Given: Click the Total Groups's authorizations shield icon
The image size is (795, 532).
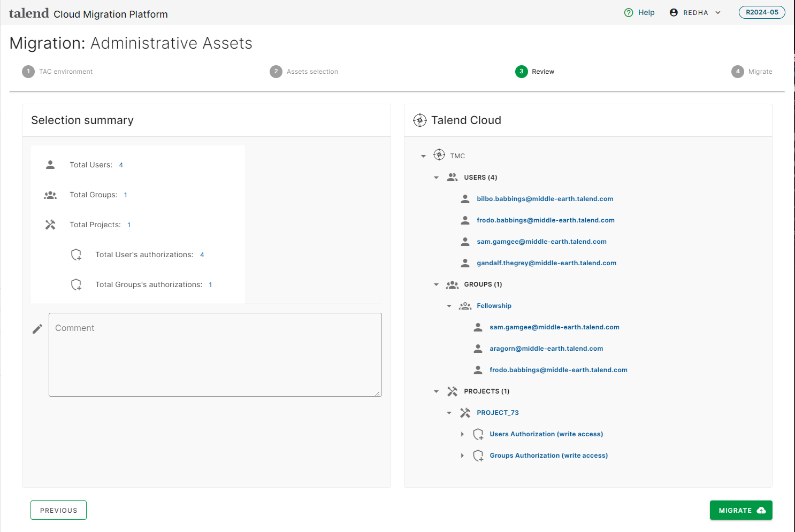Looking at the screenshot, I should [77, 284].
